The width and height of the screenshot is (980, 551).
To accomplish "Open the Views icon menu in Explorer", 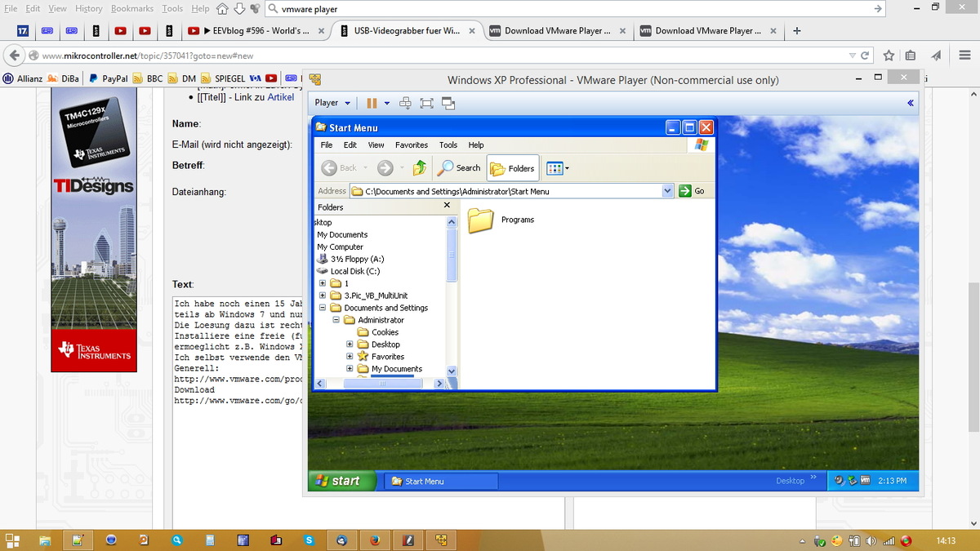I will pos(557,168).
